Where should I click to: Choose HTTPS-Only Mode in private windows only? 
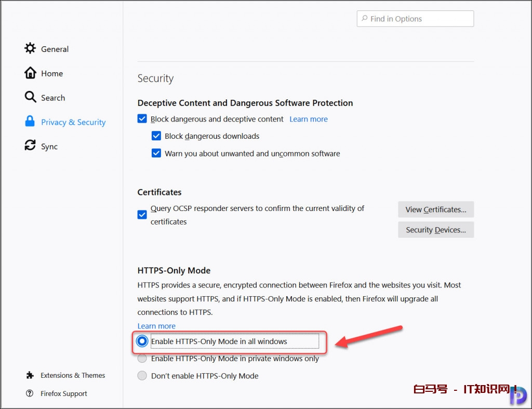142,359
